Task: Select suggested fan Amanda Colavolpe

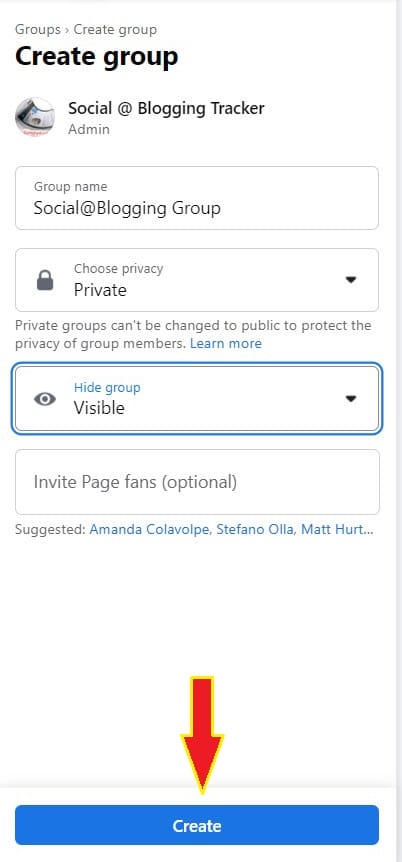Action: pos(150,530)
